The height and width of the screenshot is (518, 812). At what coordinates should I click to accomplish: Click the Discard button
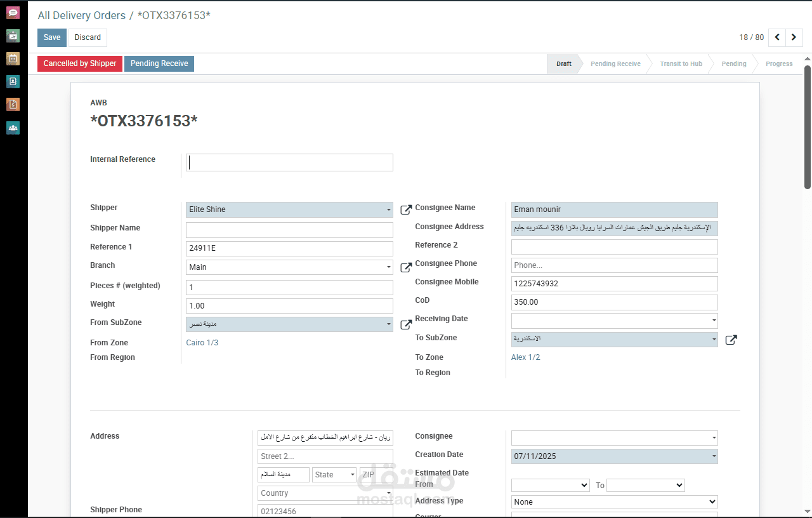click(88, 37)
